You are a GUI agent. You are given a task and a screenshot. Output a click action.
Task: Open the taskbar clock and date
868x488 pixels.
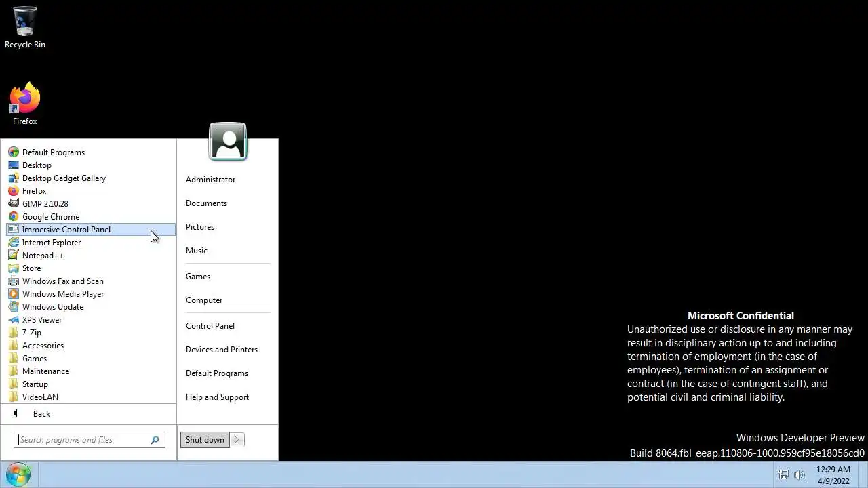[833, 475]
